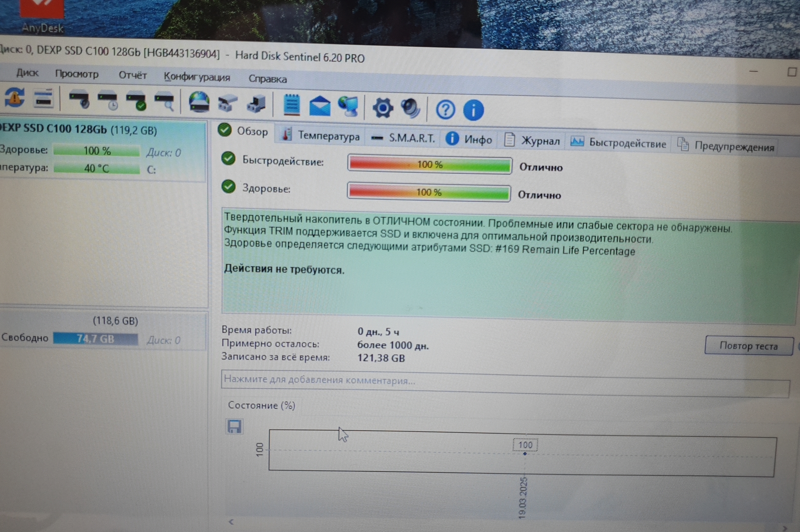Open the AnyDesk desktop shortcut
Viewport: 800px width, 532px height.
(x=42, y=16)
